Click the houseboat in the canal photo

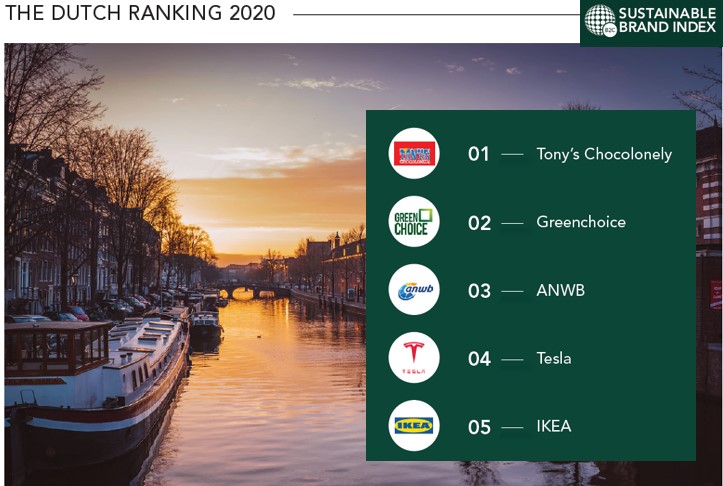point(95,370)
